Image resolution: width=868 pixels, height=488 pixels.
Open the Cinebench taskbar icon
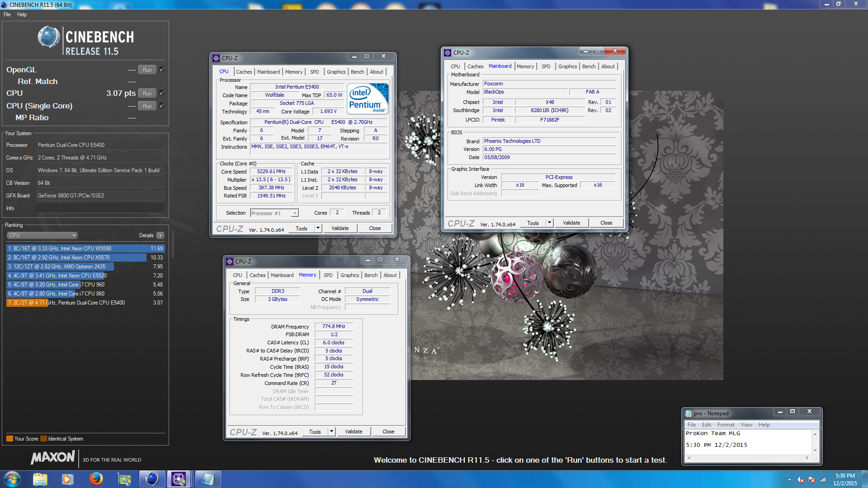152,479
